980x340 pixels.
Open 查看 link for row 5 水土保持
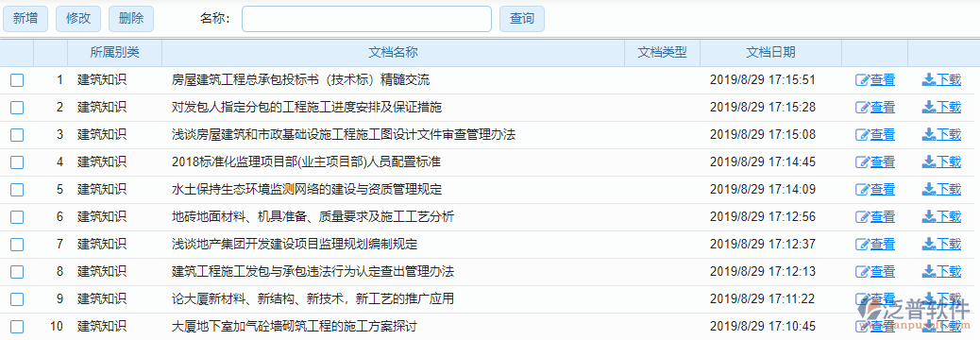tap(883, 190)
